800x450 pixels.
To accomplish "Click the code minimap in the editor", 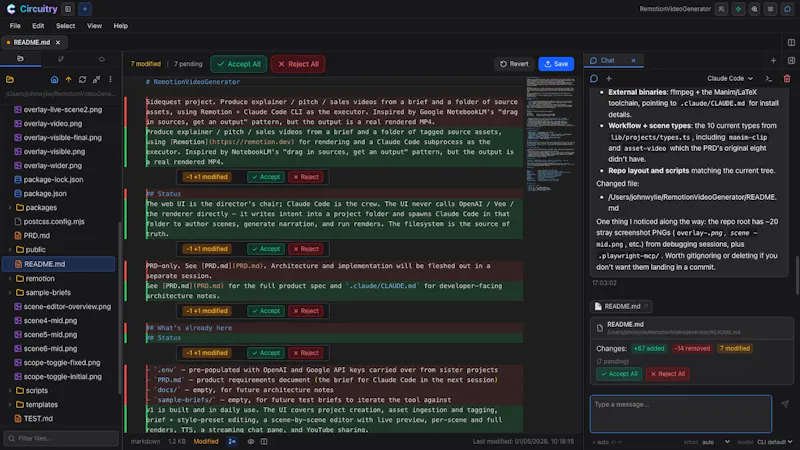I will [551, 134].
